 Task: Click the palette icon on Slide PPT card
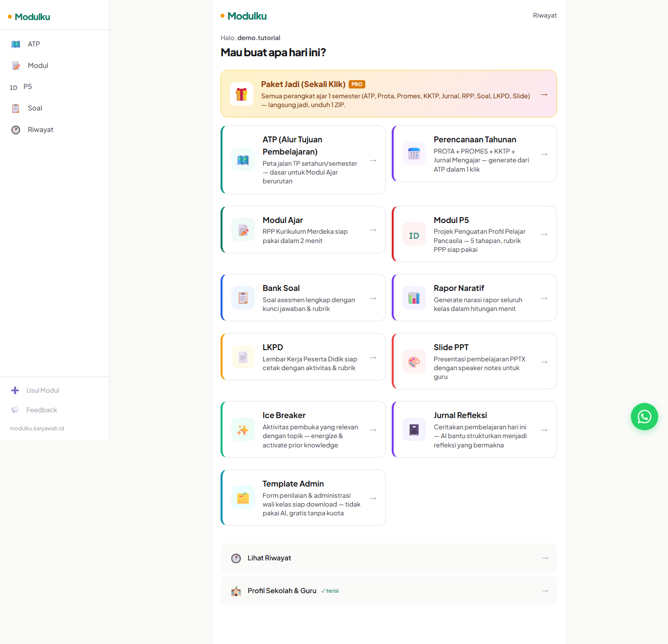(414, 361)
